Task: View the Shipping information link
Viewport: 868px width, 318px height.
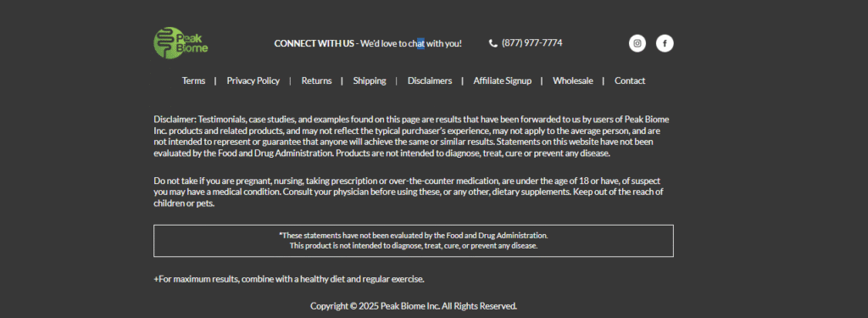Action: (370, 81)
